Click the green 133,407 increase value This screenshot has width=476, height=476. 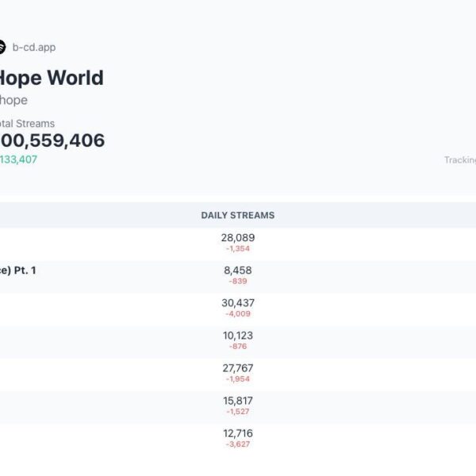pyautogui.click(x=18, y=159)
